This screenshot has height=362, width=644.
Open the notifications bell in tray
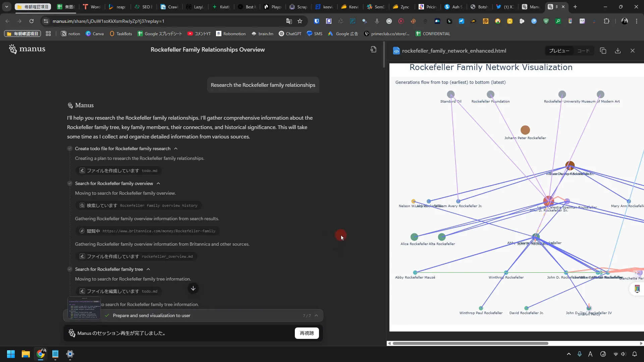point(635,354)
